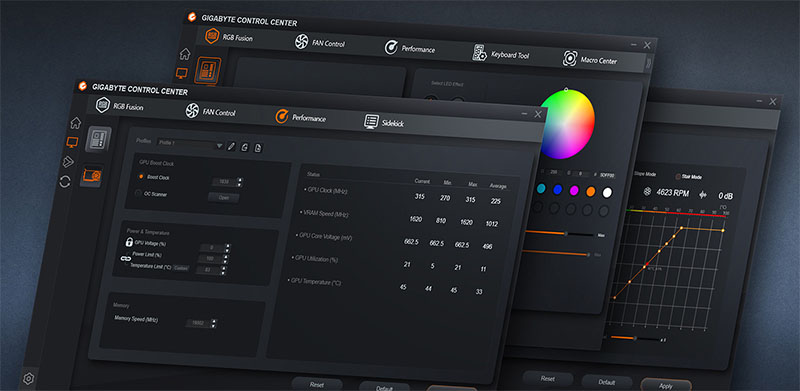This screenshot has width=800, height=391.
Task: Switch to RGB Fusion tab in front window
Action: (x=120, y=106)
